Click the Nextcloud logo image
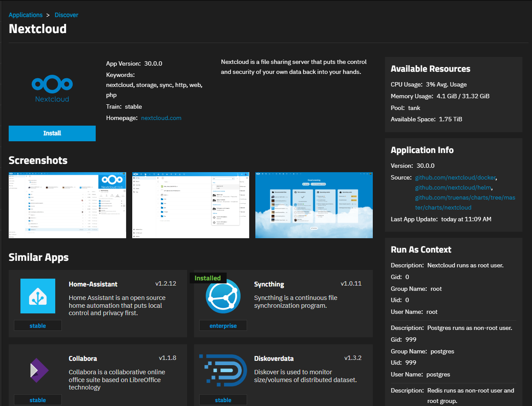Image resolution: width=532 pixels, height=406 pixels. (x=52, y=89)
